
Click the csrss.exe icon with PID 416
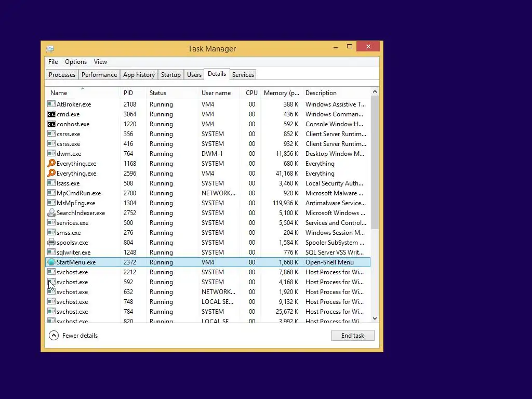[51, 143]
